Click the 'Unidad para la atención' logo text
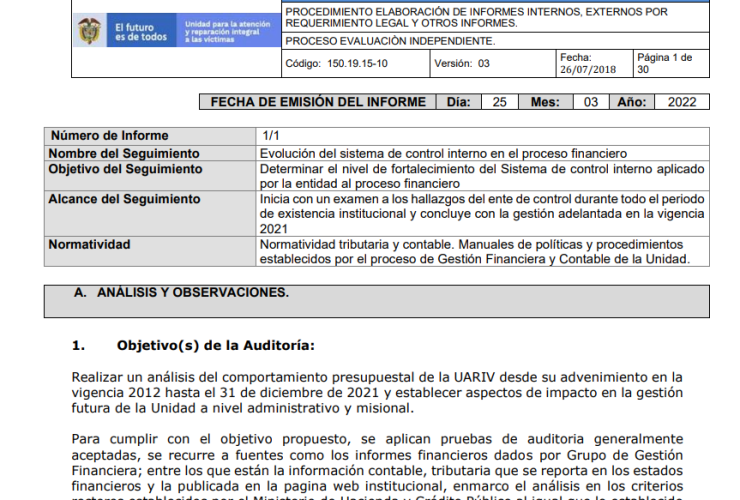 tap(227, 32)
